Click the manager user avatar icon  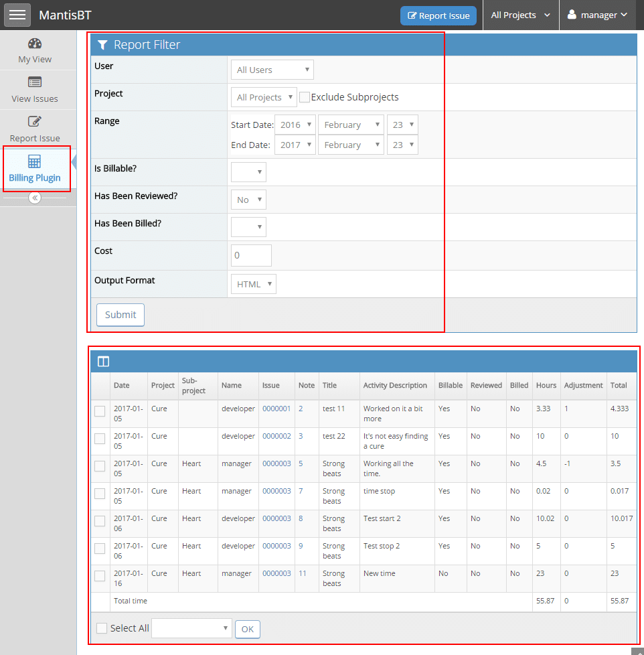(572, 15)
